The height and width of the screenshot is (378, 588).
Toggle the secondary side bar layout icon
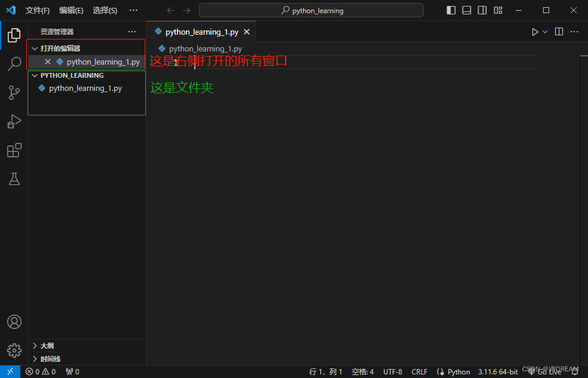482,10
